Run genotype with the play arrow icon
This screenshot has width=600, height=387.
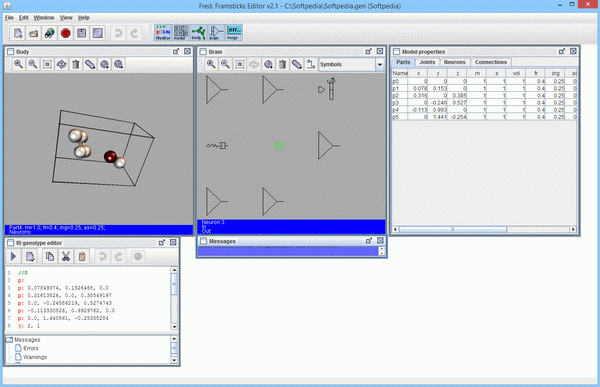point(13,256)
